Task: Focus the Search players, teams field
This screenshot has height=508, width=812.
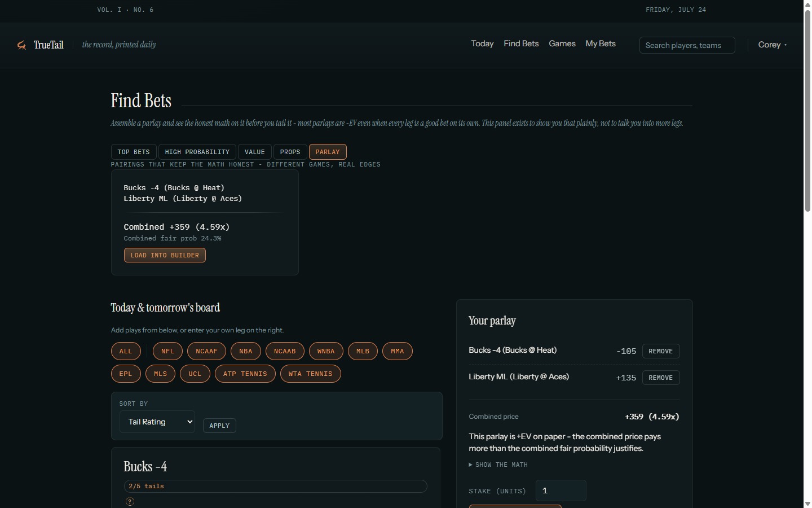Action: point(687,45)
